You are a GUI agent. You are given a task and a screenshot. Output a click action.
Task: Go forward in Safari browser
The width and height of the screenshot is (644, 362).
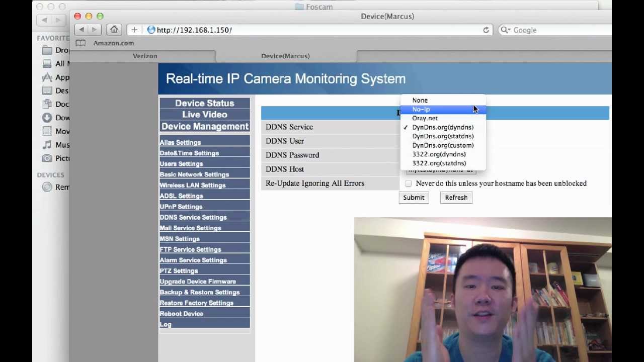pos(94,30)
